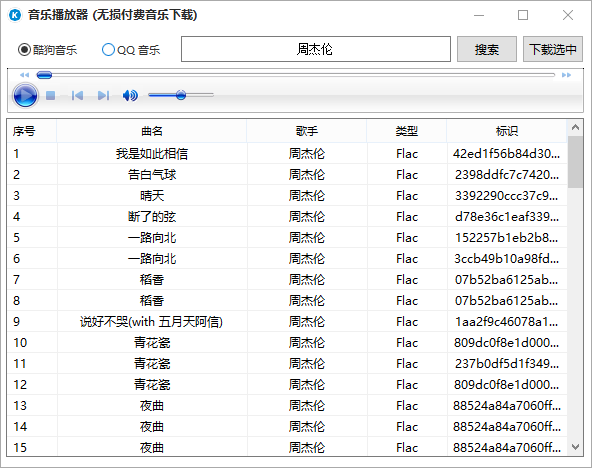Select 青花瓷 in row 12
The height and width of the screenshot is (468, 592).
point(152,385)
